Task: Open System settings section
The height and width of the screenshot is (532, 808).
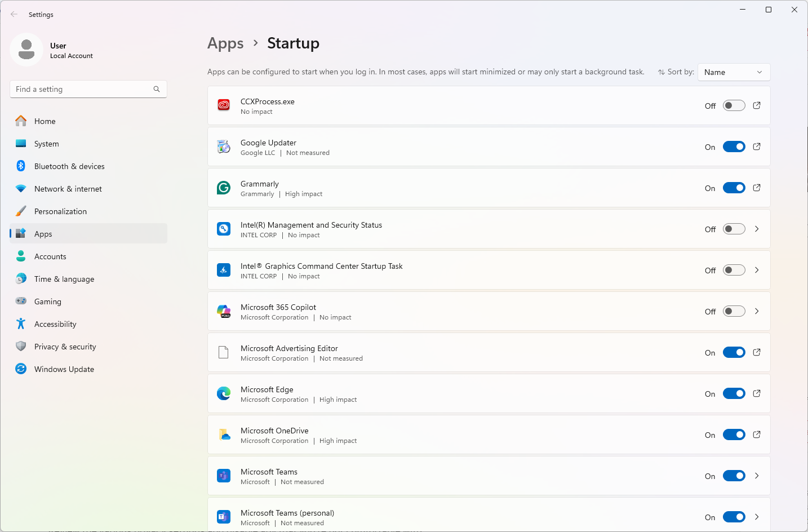Action: 88,144
